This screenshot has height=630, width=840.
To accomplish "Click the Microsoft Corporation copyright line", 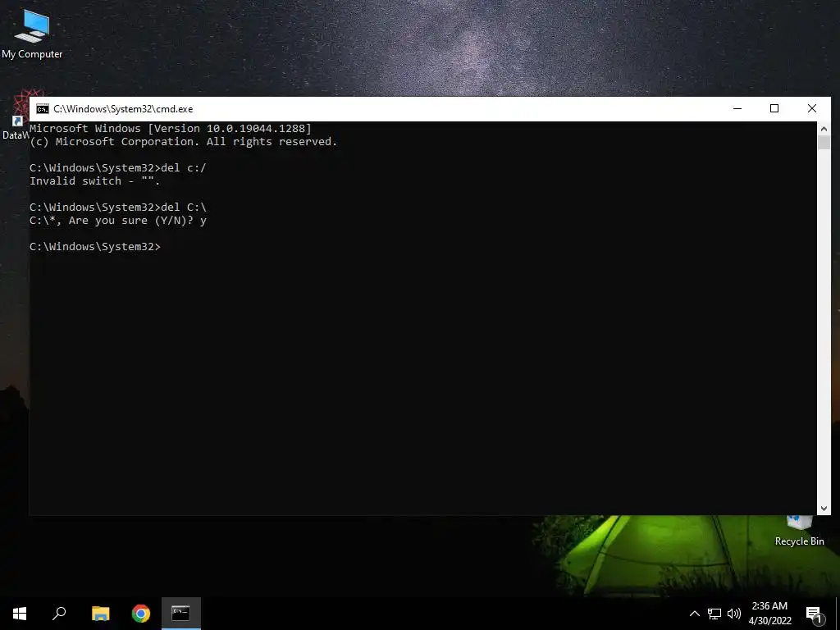I will (183, 142).
